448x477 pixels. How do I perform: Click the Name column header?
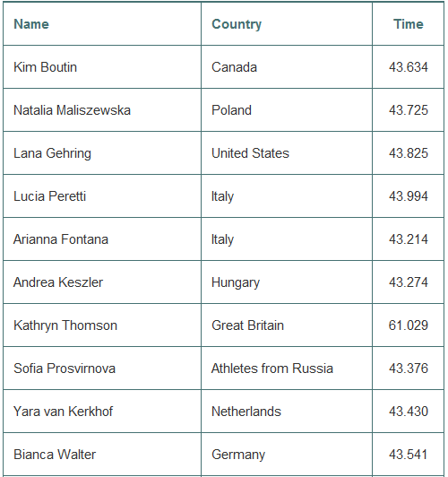pos(31,24)
